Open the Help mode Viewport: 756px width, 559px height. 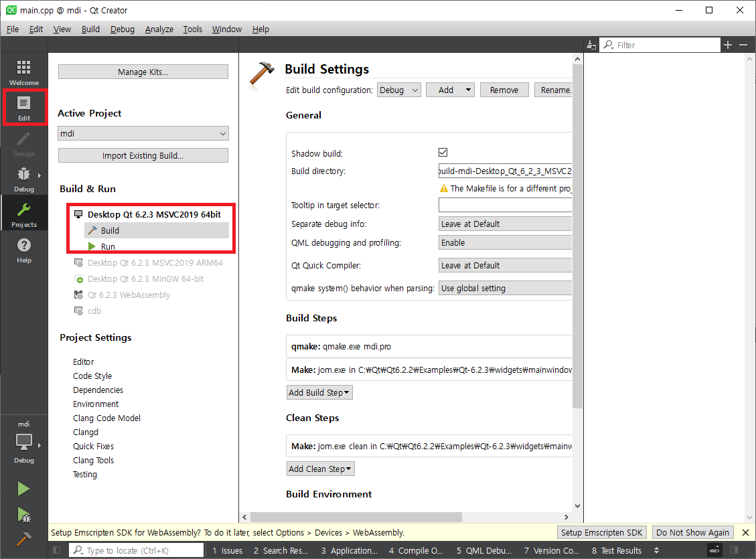coord(23,250)
